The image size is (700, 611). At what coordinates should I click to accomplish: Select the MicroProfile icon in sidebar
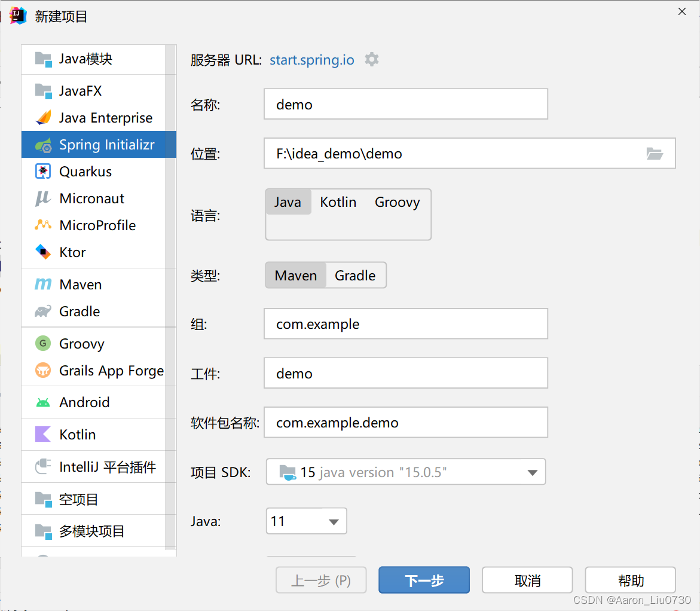(43, 225)
